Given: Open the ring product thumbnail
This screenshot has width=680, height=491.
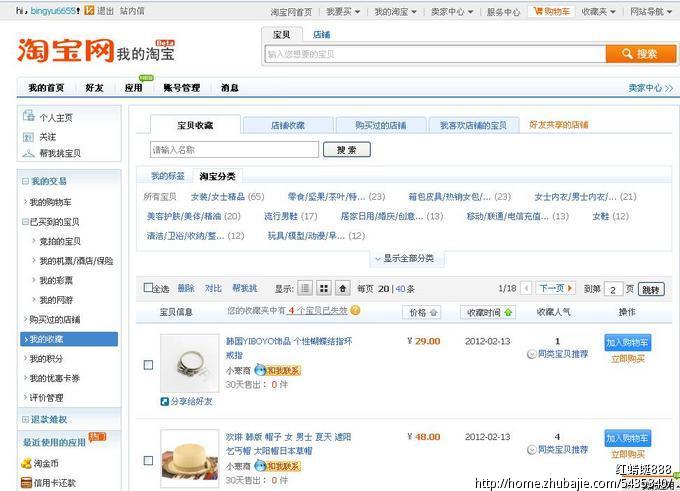Looking at the screenshot, I should click(190, 363).
